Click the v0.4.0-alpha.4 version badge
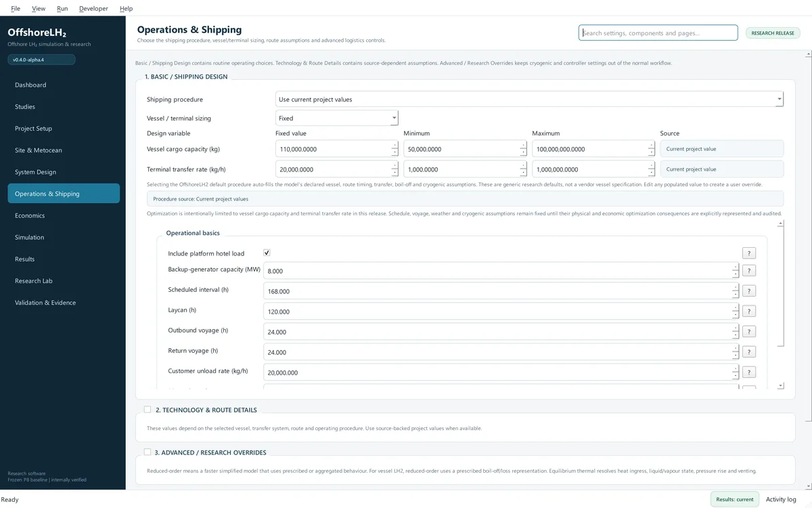This screenshot has width=812, height=508. pyautogui.click(x=41, y=60)
